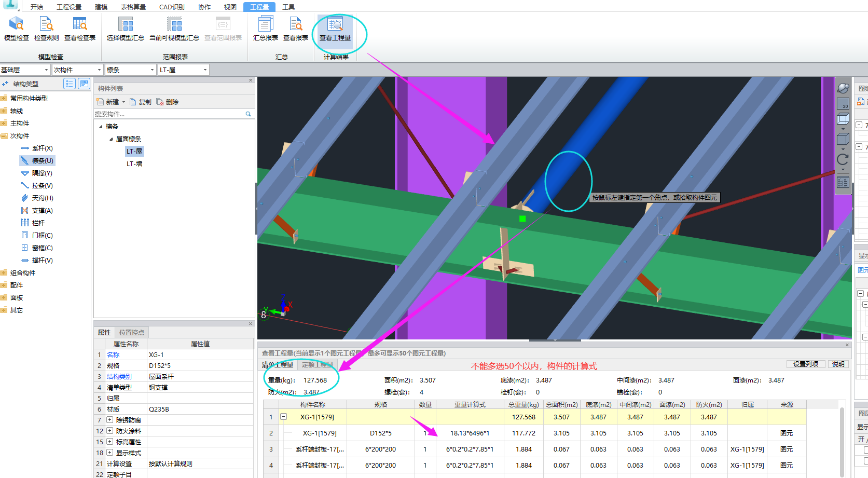Expand the 除锈防腐 property group
The height and width of the screenshot is (478, 868).
pyautogui.click(x=110, y=420)
